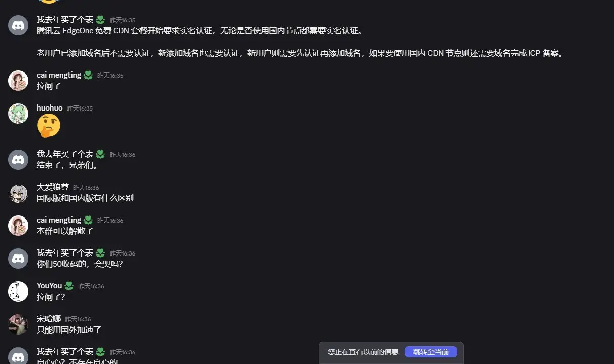Click leaf badge above 本群可以解散了
This screenshot has width=614, height=364.
(88, 220)
